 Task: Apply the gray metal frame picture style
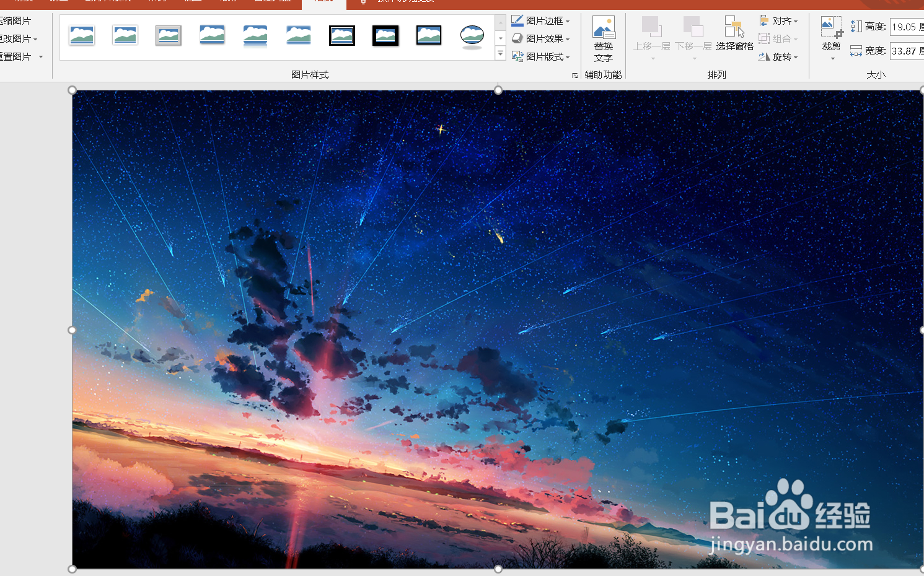[x=169, y=35]
